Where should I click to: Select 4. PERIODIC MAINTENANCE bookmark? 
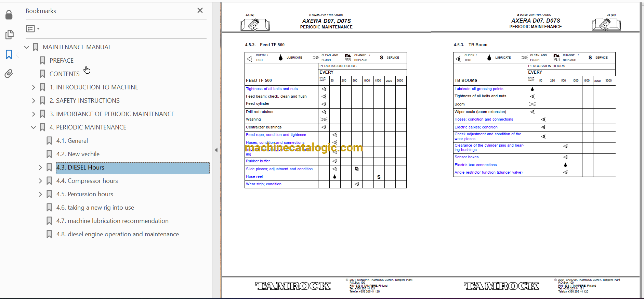point(88,127)
